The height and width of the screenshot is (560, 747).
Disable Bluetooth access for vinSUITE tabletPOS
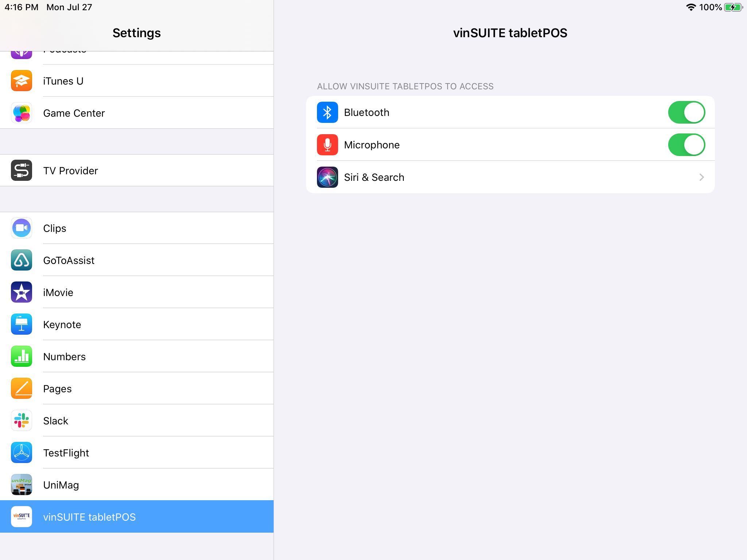coord(687,112)
